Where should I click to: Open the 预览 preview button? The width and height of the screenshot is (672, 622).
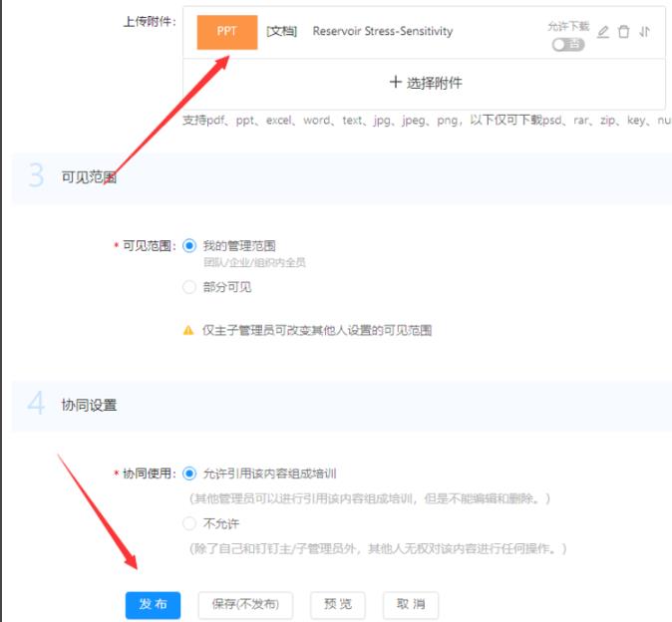click(338, 604)
